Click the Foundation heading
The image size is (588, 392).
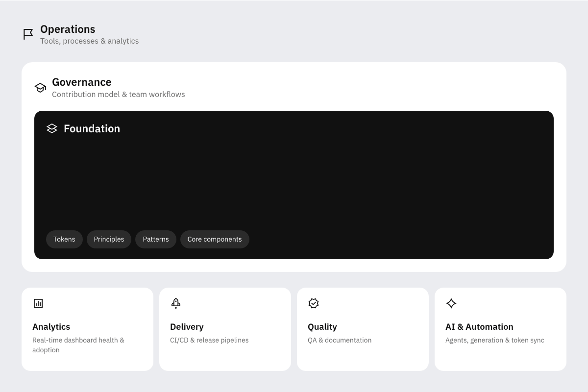[x=92, y=128]
